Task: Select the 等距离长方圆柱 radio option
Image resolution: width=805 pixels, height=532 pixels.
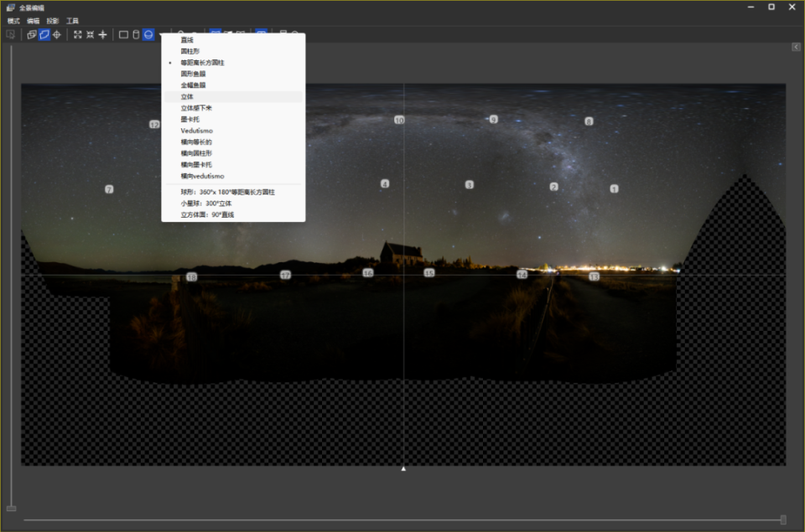Action: 202,63
